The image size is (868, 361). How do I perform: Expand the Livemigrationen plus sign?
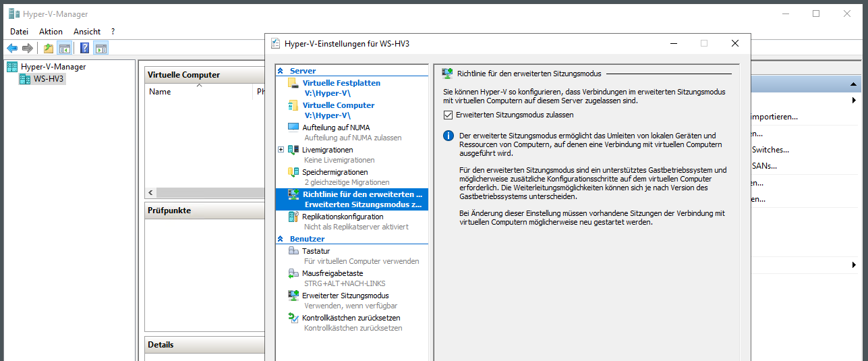[x=281, y=149]
